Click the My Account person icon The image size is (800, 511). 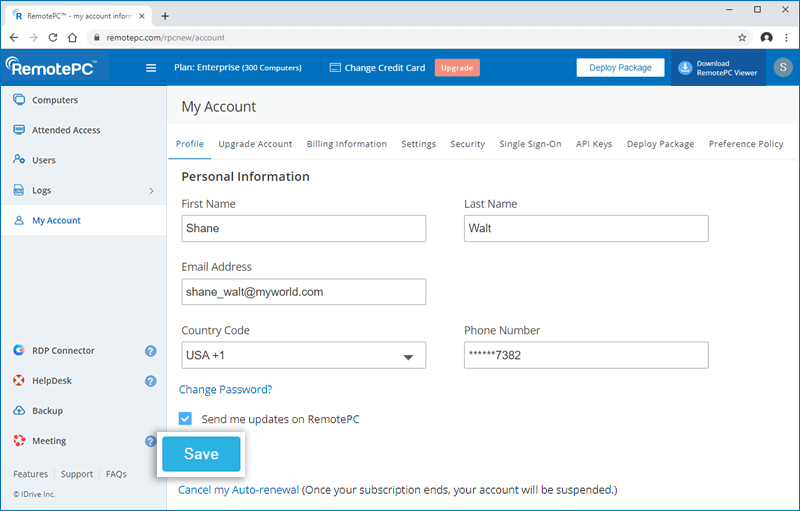(19, 220)
